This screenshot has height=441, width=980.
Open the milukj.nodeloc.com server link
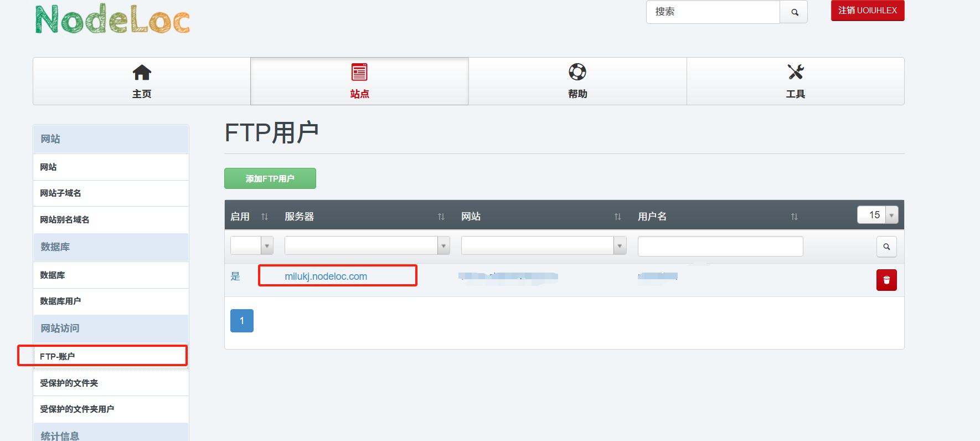pos(326,276)
